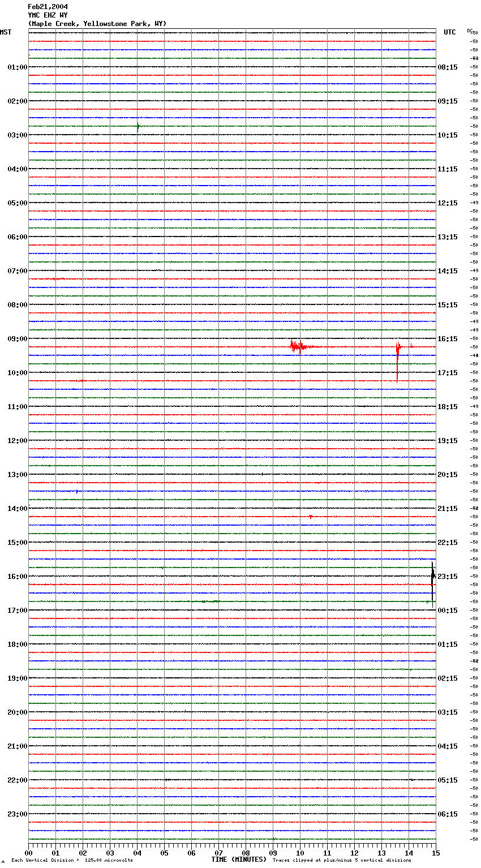The height and width of the screenshot is (868, 481).
Task: Click the 23:15 UTC time label
Action: click(448, 577)
